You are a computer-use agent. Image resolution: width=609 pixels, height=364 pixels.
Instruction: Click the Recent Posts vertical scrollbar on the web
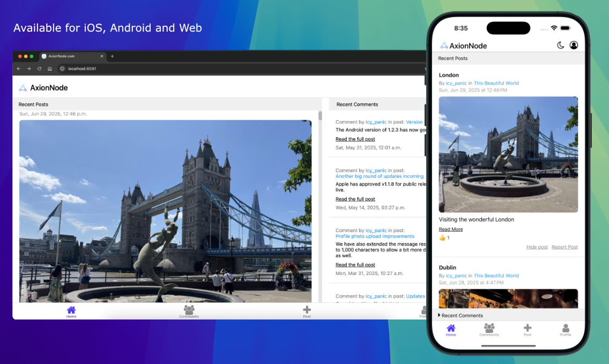(x=320, y=116)
